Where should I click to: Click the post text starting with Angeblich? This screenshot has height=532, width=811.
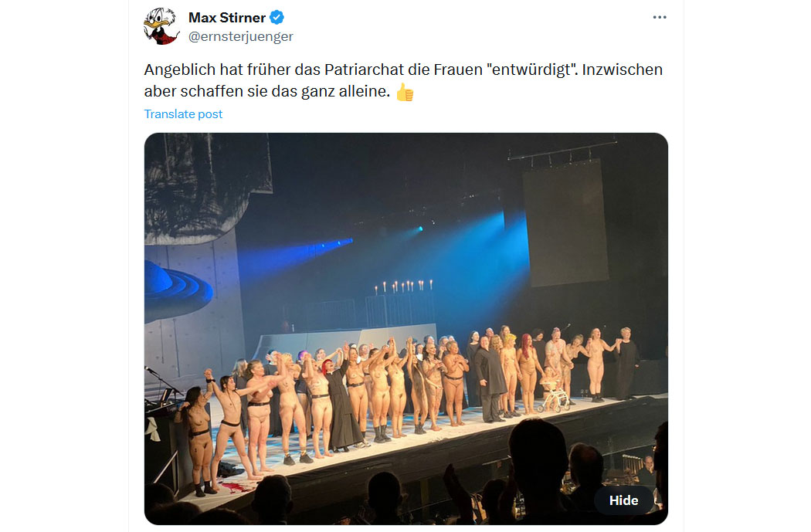[x=403, y=80]
